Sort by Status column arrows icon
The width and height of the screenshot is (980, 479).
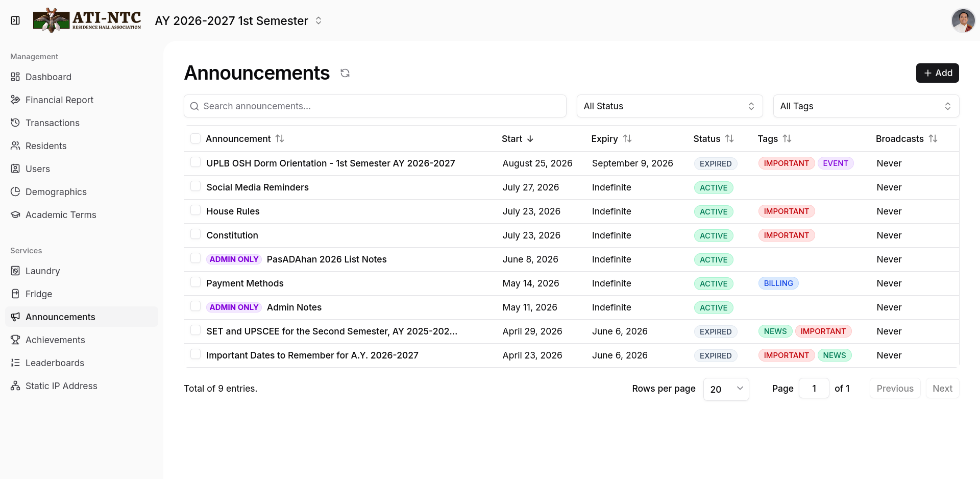(729, 138)
